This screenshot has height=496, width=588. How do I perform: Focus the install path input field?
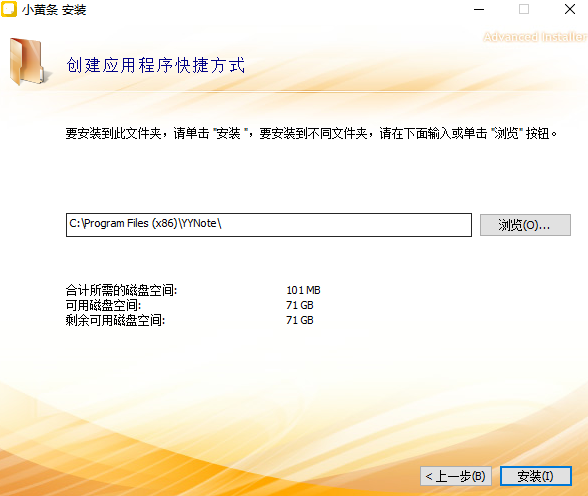[x=268, y=225]
